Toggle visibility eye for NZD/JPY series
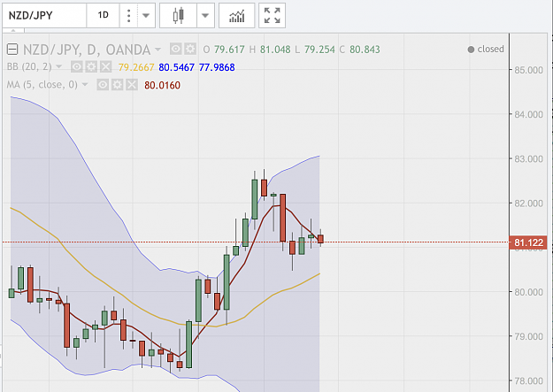 (x=175, y=49)
